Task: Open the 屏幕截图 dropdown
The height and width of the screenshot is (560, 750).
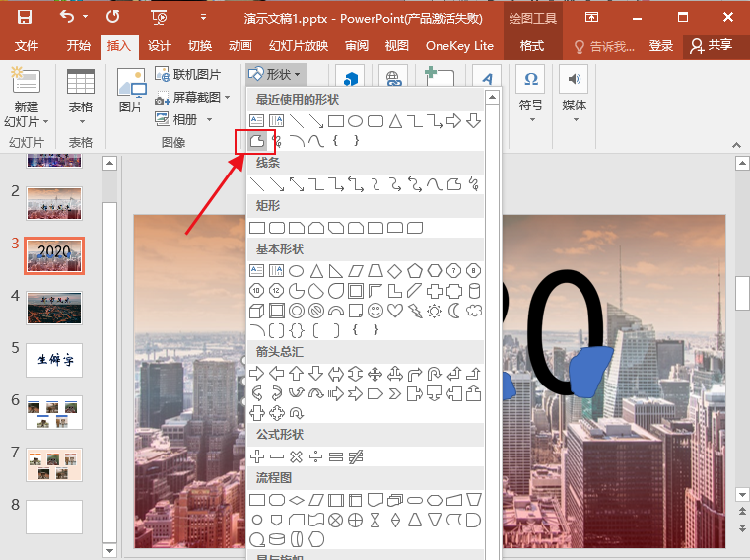Action: pos(192,98)
